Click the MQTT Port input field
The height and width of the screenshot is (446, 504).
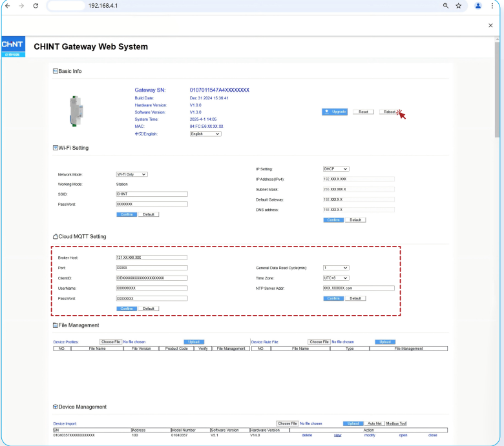[x=152, y=268]
